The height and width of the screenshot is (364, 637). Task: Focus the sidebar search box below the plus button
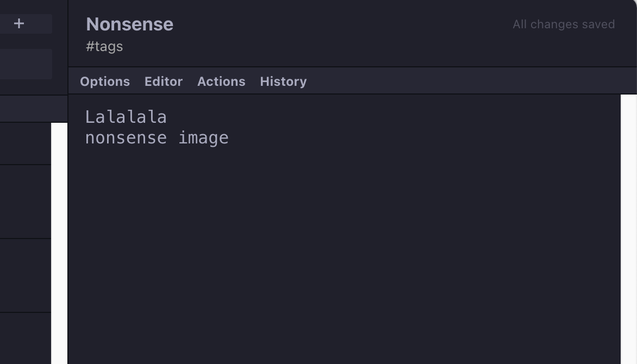click(26, 64)
